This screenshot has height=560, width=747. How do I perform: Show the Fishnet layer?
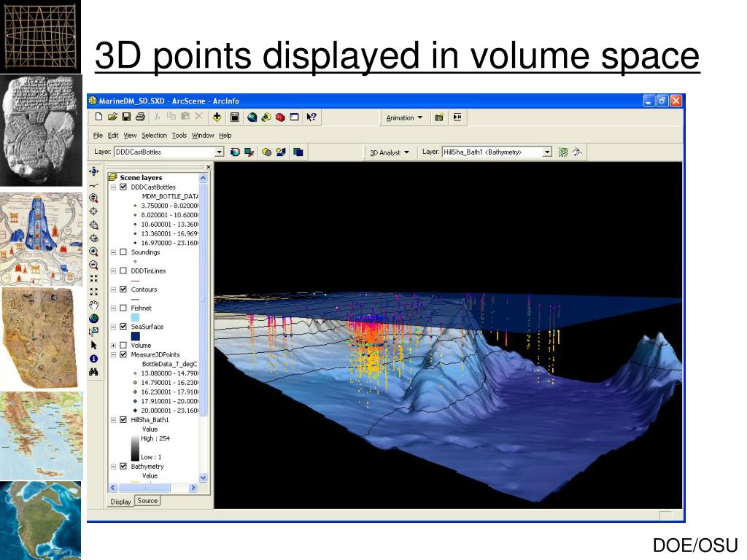pos(123,308)
